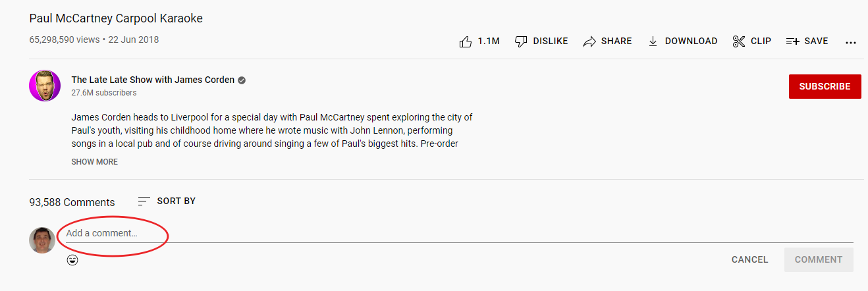
Task: Click the DISLIKE label
Action: 551,41
